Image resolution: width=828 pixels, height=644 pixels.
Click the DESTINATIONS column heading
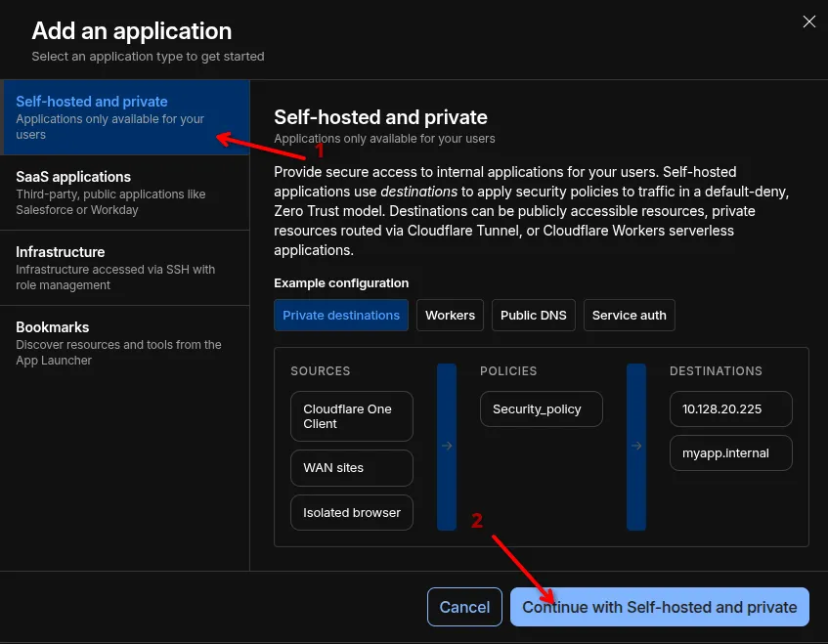click(x=716, y=371)
